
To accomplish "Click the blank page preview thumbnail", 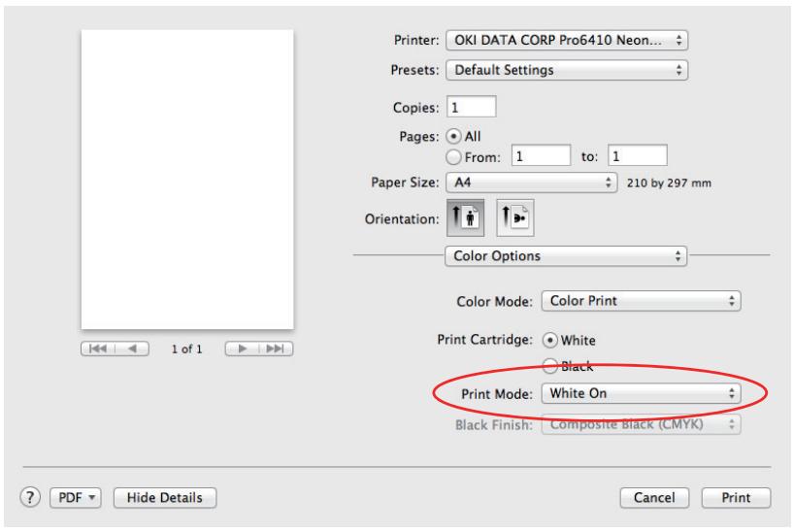I will pyautogui.click(x=187, y=179).
